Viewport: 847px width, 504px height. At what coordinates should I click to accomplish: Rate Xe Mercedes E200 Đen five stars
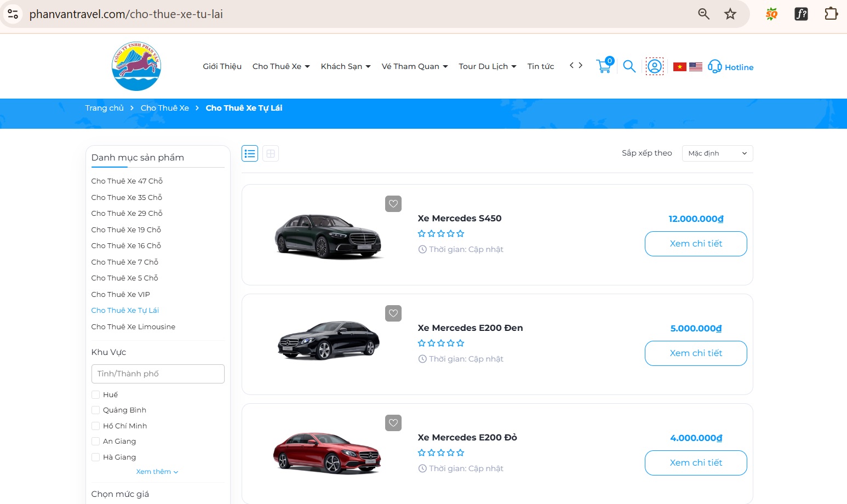(461, 343)
